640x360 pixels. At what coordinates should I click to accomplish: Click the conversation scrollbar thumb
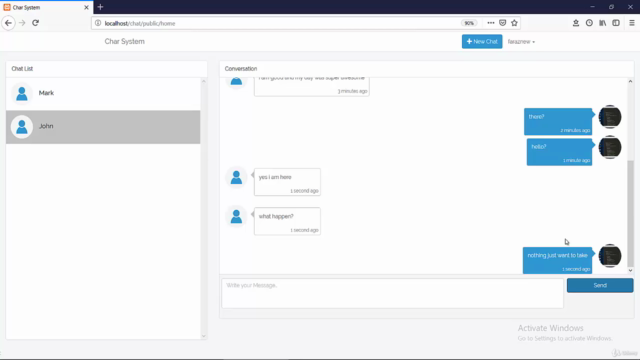[x=630, y=213]
